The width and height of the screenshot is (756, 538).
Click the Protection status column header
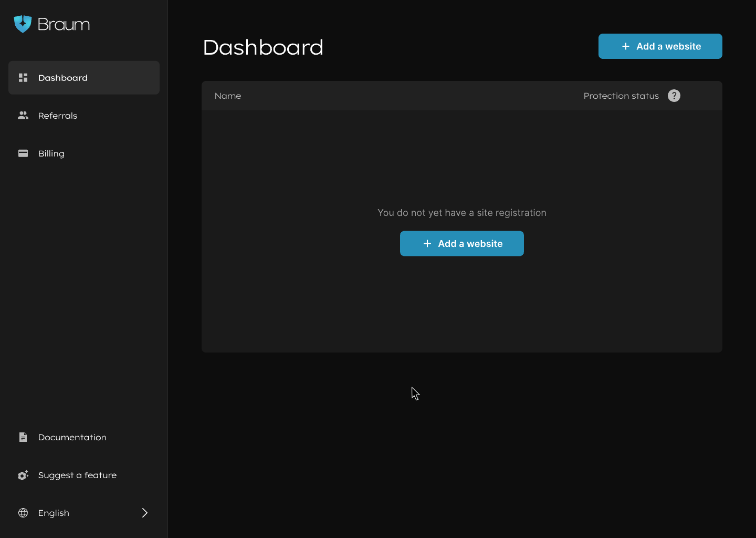point(621,96)
